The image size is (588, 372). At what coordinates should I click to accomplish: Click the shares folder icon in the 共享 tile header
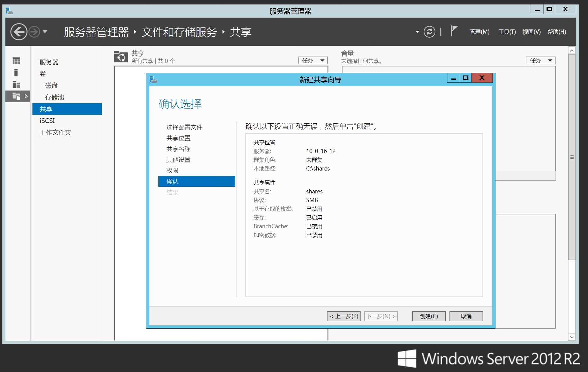(x=121, y=57)
